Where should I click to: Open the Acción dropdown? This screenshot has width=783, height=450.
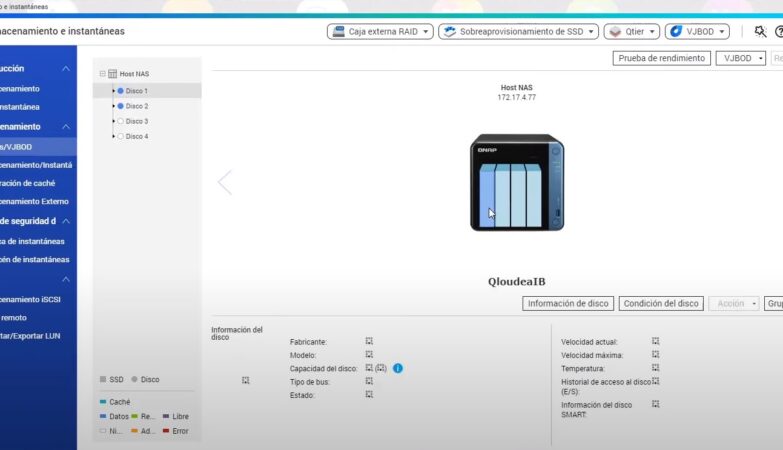(x=734, y=303)
